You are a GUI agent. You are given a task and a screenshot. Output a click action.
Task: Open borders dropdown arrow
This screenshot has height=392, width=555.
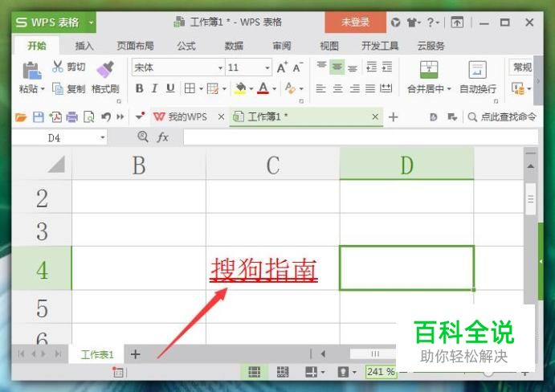(x=201, y=88)
